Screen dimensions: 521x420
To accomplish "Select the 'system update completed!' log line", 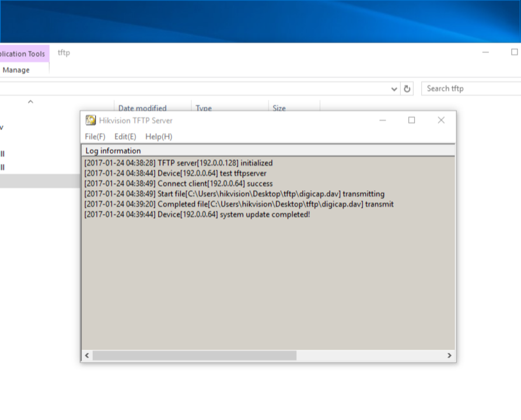I will (197, 214).
